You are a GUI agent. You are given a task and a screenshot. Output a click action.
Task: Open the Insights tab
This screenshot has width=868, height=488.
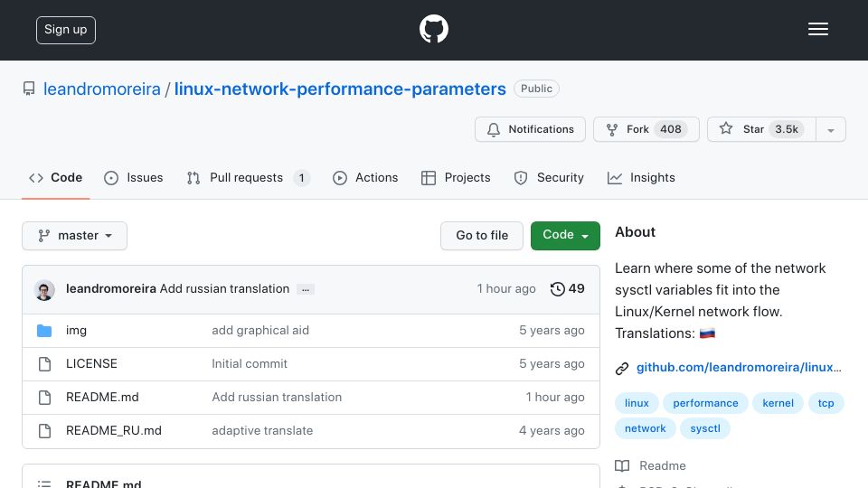[641, 178]
